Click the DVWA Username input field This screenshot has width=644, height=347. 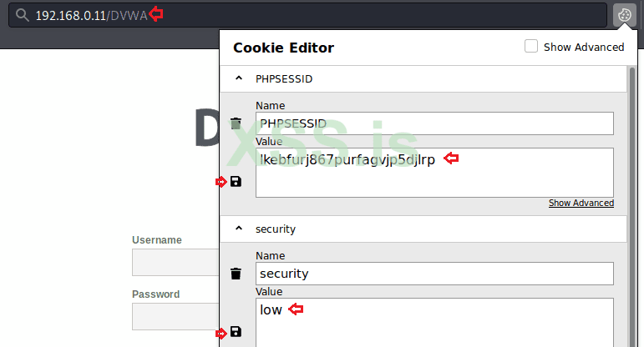click(175, 262)
